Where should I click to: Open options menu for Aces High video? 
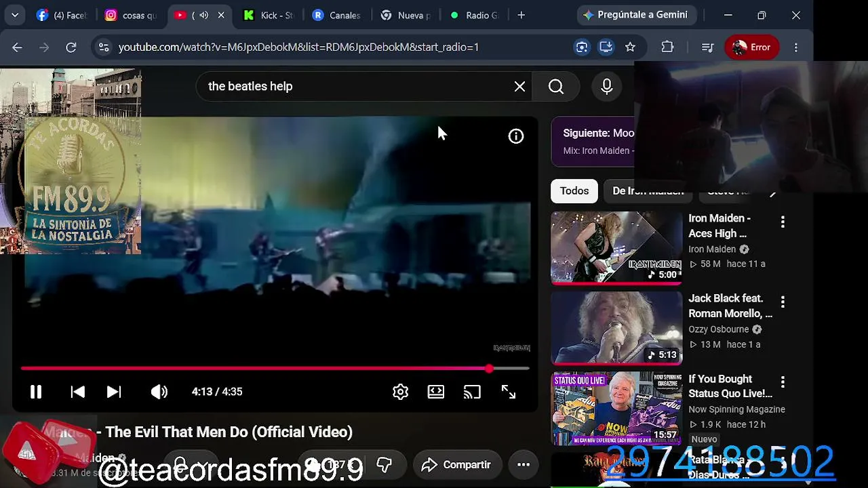click(783, 222)
